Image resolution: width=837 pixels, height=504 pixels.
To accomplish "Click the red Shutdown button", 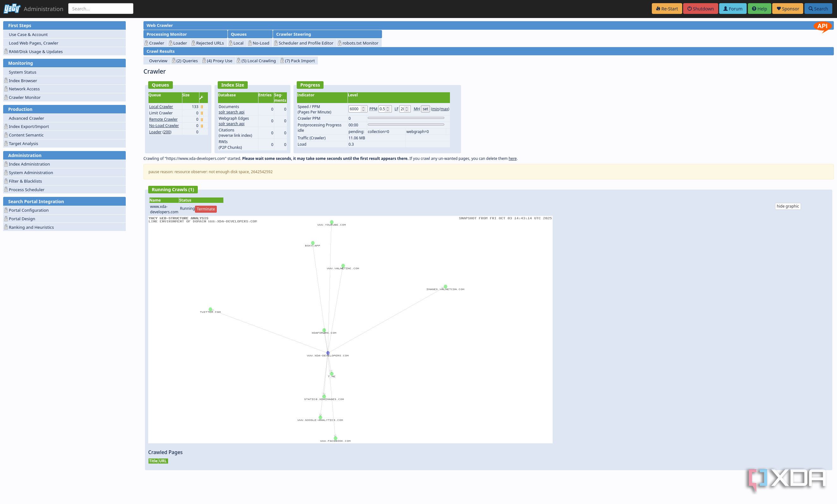I will pos(701,9).
